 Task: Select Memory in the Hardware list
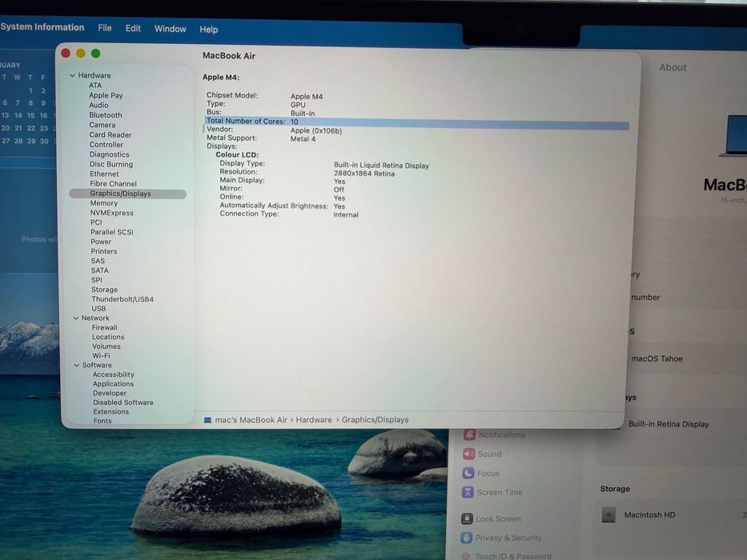(x=104, y=203)
